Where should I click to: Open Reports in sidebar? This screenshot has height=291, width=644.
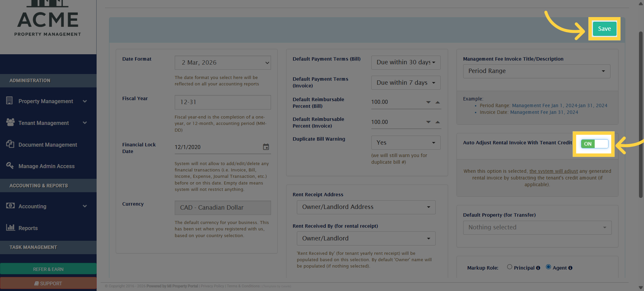(x=48, y=228)
